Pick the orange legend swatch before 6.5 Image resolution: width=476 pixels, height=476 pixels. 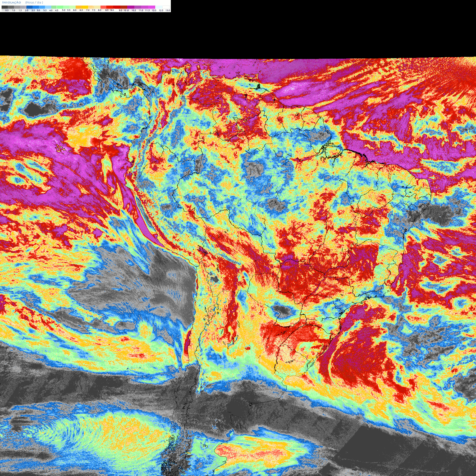coord(79,7)
